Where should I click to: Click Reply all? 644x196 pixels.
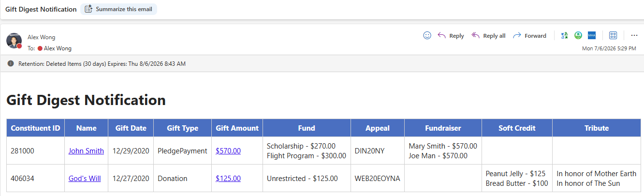coord(488,36)
